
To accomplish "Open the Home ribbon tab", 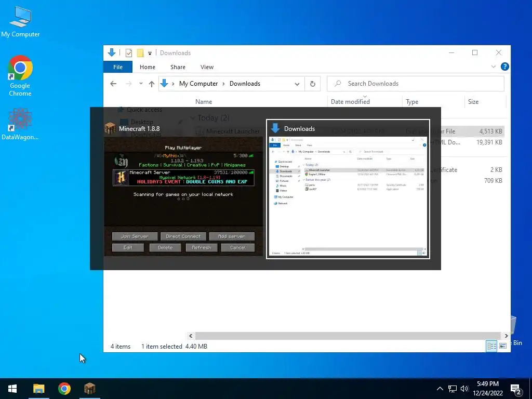I will tap(147, 67).
